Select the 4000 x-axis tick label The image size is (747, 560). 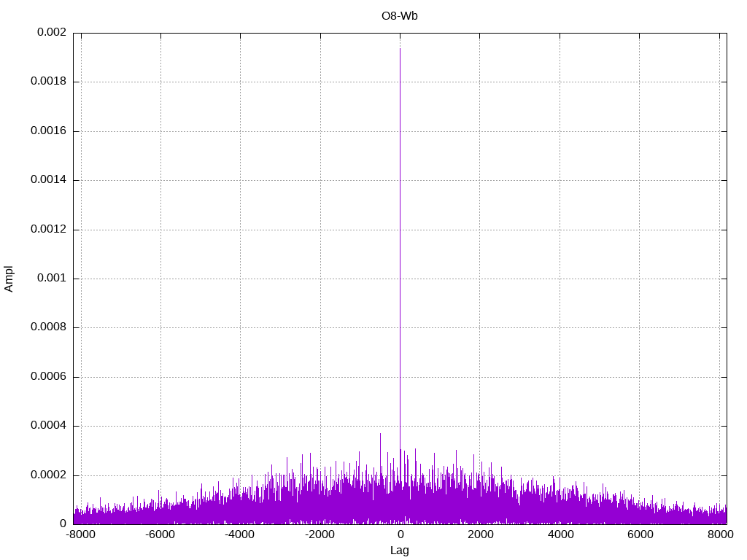tap(560, 534)
